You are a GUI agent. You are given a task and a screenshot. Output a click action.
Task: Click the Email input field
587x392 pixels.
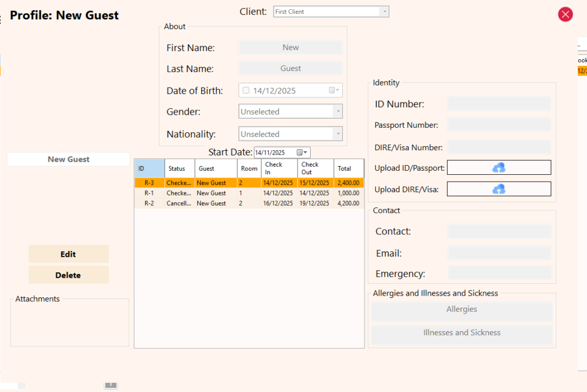(x=499, y=253)
